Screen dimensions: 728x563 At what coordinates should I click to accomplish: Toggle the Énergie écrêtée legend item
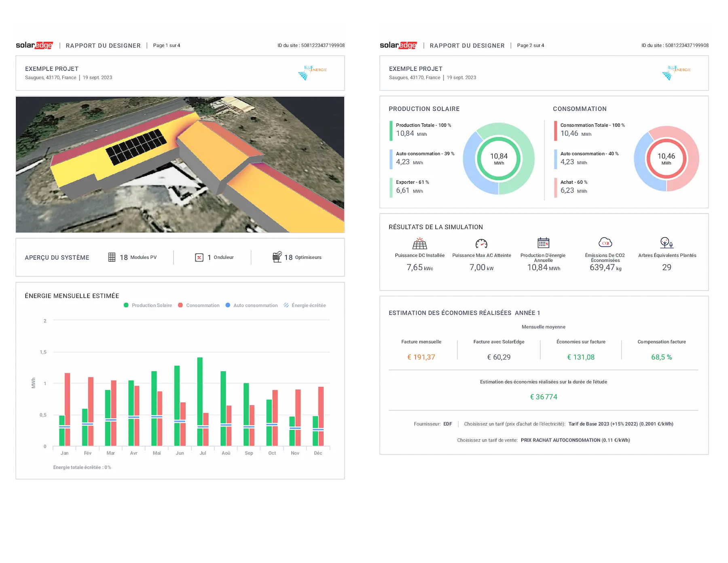pos(305,305)
